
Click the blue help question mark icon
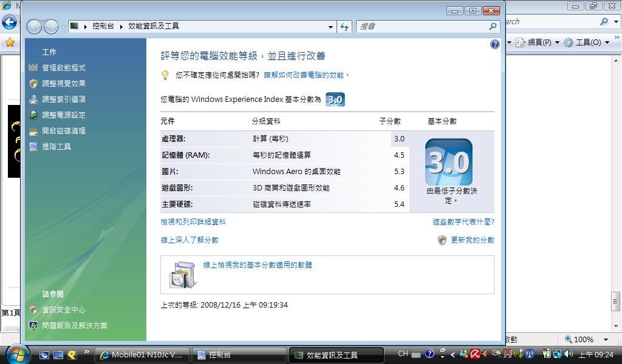494,44
